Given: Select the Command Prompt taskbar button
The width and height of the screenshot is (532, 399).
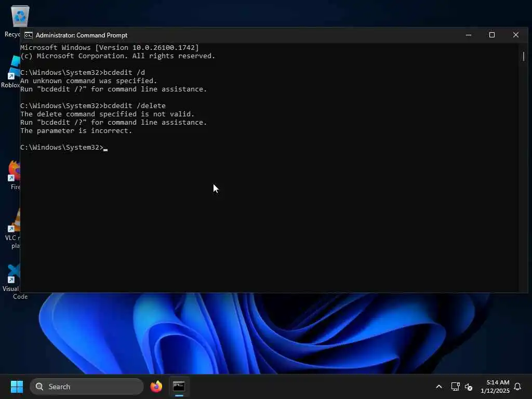Looking at the screenshot, I should [179, 387].
